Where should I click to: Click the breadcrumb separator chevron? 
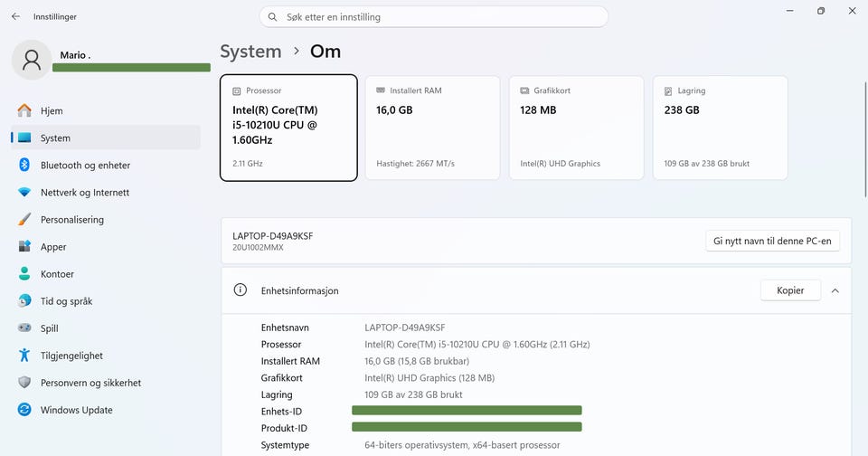coord(297,51)
